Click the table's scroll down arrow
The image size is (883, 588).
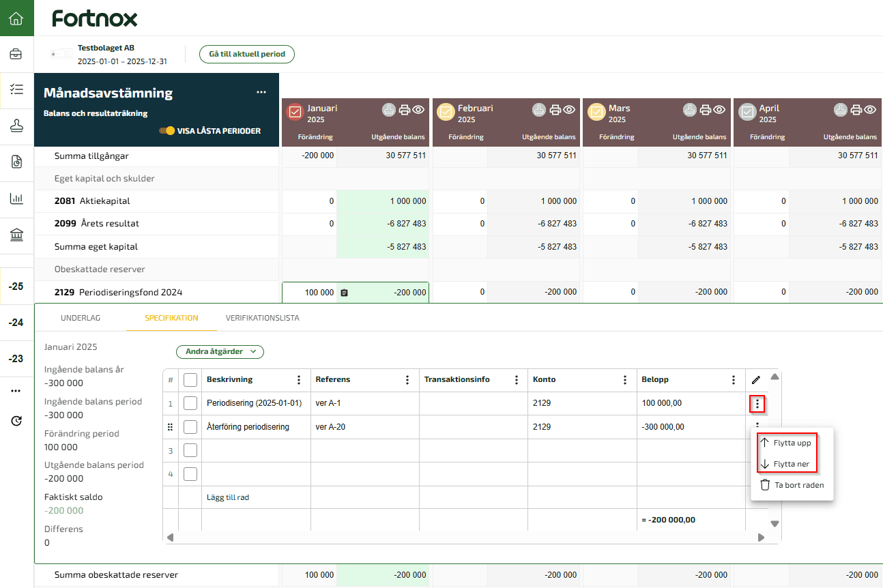pos(775,524)
